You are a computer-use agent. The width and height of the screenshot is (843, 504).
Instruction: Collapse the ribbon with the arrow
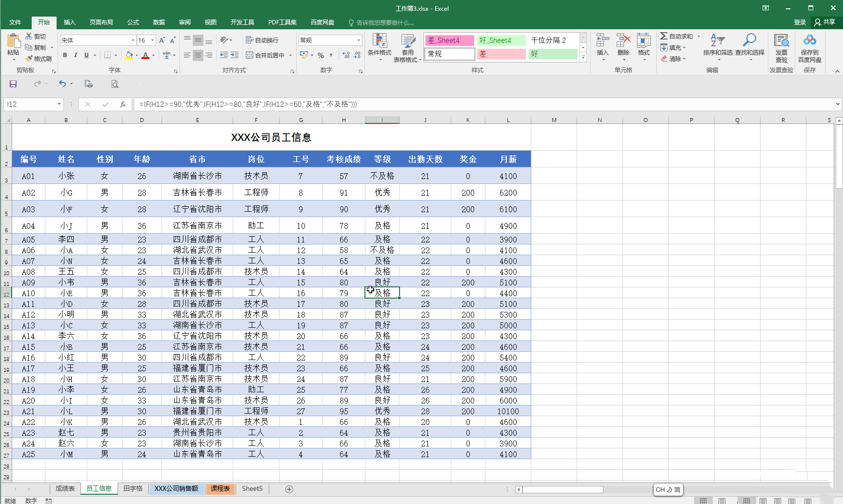tap(837, 71)
